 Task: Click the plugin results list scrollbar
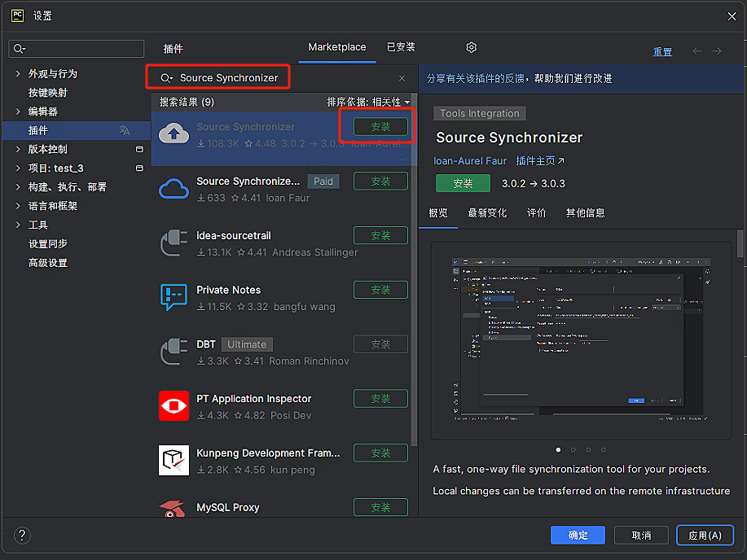click(x=414, y=270)
